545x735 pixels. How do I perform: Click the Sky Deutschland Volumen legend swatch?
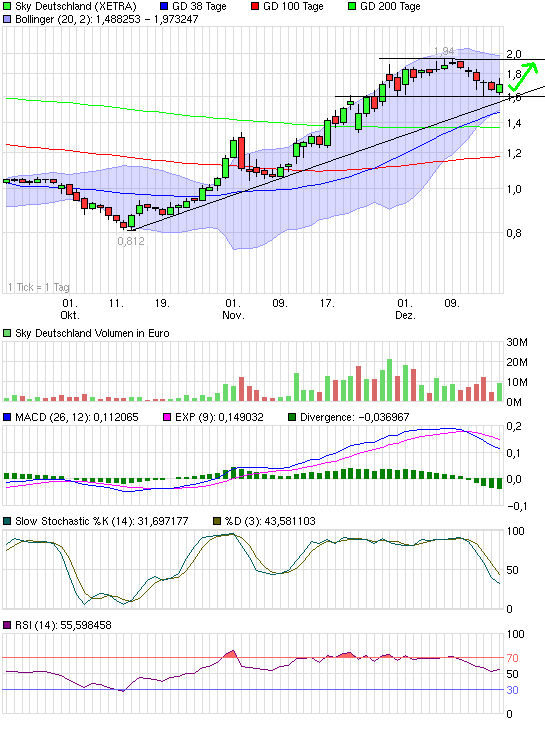[x=7, y=333]
